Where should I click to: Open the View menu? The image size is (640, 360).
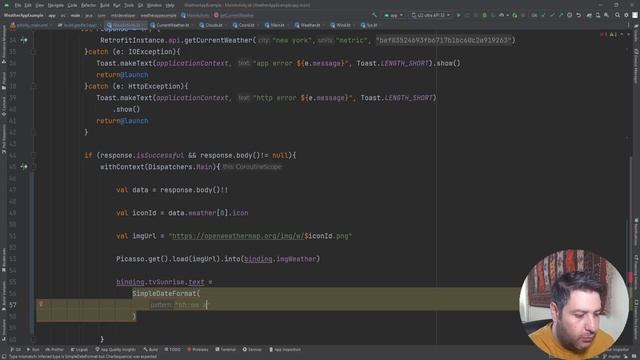coord(40,5)
